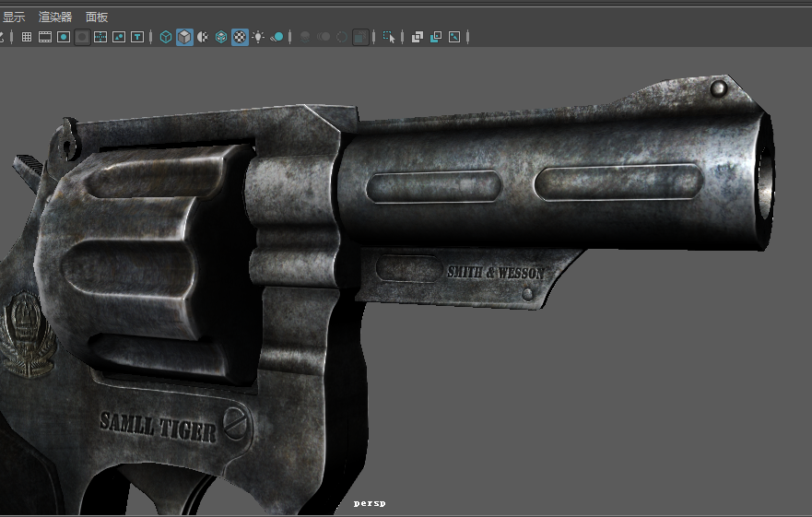This screenshot has width=812, height=517.
Task: Toggle X-ray display mode
Action: point(418,37)
